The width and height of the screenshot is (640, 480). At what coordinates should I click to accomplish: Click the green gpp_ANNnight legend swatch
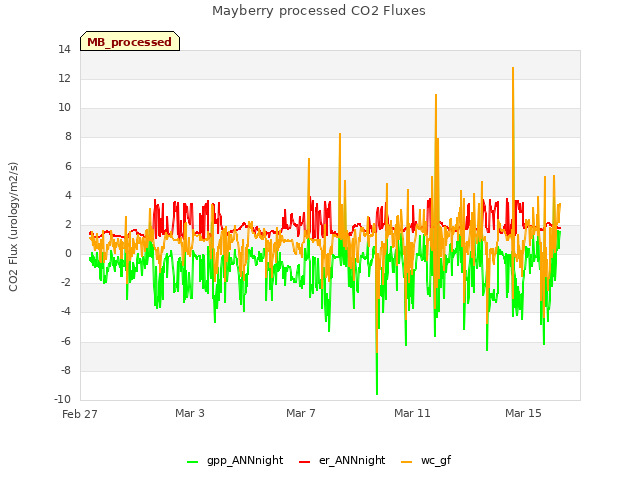pos(192,462)
